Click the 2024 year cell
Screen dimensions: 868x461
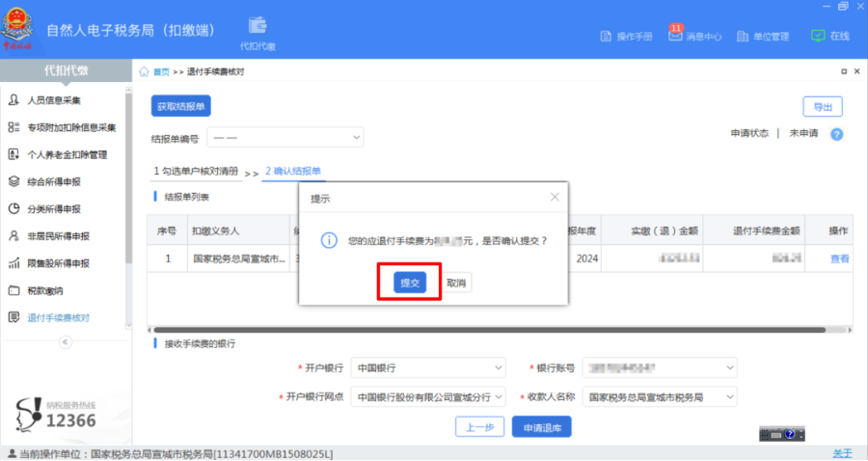click(586, 258)
